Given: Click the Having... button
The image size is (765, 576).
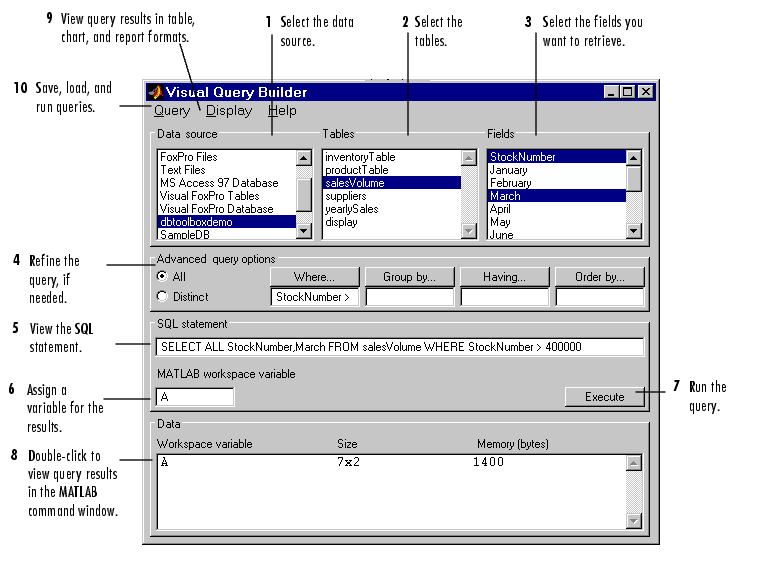Looking at the screenshot, I should tap(504, 277).
